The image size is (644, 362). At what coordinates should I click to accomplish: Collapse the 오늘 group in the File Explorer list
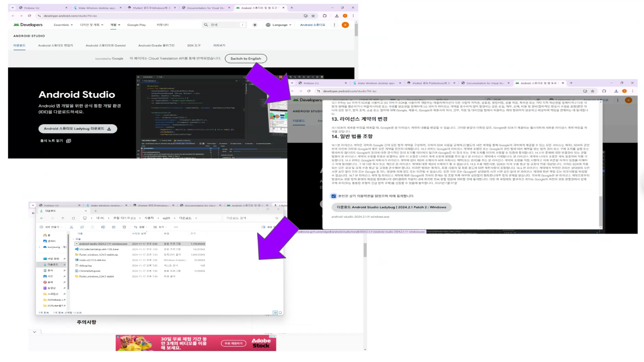point(73,238)
